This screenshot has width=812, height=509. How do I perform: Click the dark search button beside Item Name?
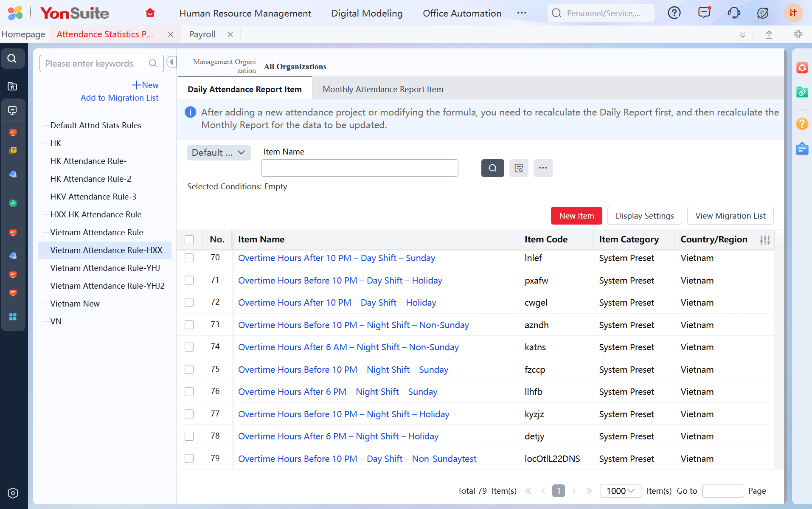(492, 168)
